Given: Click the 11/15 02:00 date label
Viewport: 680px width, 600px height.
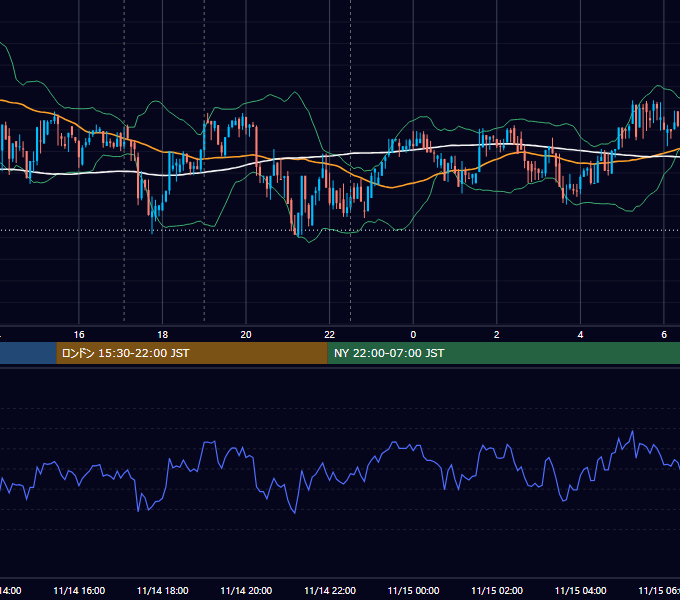Looking at the screenshot, I should point(497,590).
